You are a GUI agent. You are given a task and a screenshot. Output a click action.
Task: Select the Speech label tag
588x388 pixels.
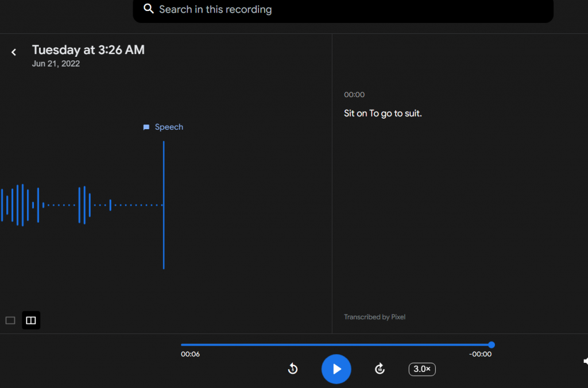[163, 127]
